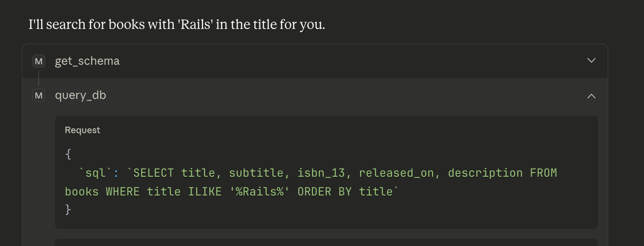Click the subtitle column name
Viewport: 644px width, 246px height.
tap(256, 173)
